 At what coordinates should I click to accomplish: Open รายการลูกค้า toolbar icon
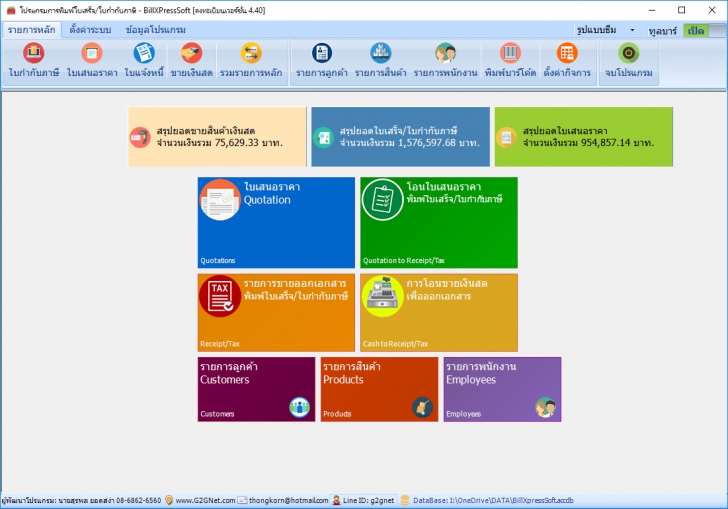click(x=322, y=53)
